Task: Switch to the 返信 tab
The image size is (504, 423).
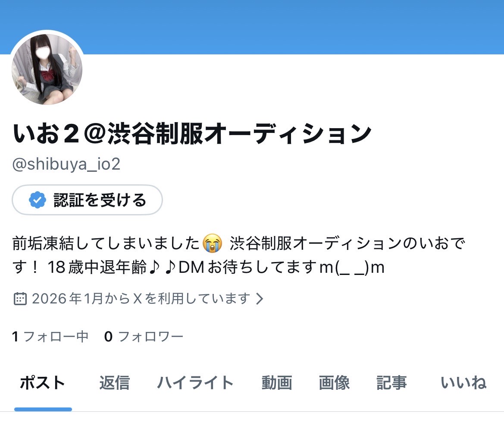Action: 114,382
